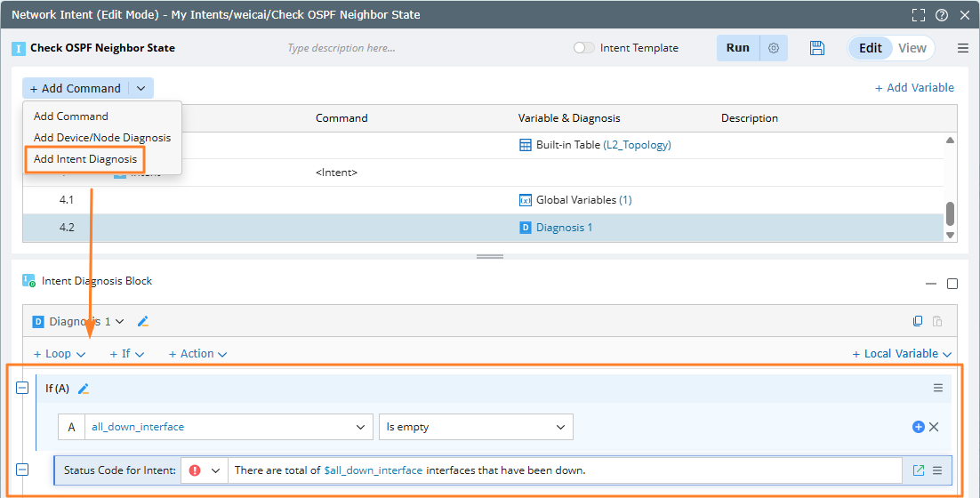
Task: Open Run settings gear icon
Action: 774,48
